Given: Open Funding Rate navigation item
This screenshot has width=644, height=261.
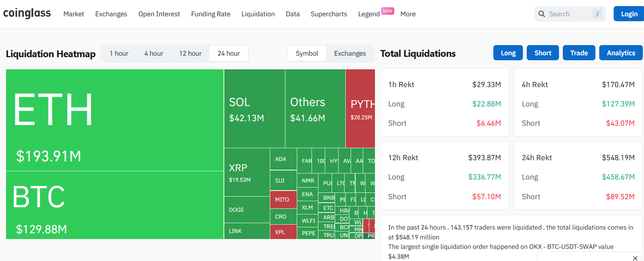Looking at the screenshot, I should click(x=211, y=14).
